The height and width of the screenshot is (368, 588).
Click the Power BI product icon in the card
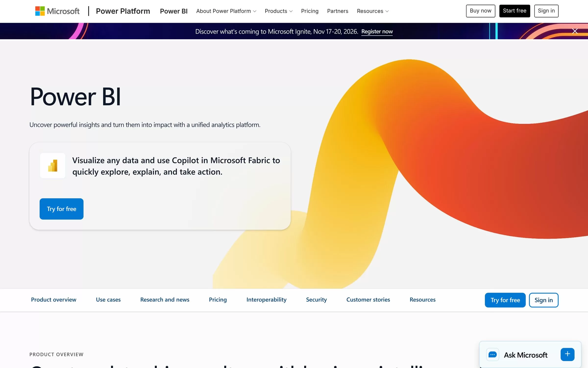tap(53, 166)
